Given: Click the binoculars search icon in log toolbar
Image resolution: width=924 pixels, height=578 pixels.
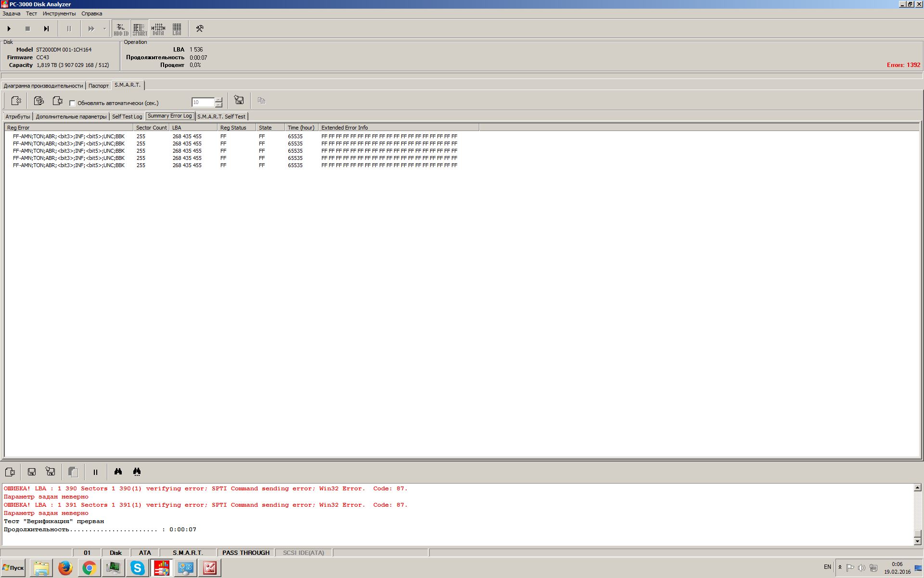Looking at the screenshot, I should (x=118, y=472).
